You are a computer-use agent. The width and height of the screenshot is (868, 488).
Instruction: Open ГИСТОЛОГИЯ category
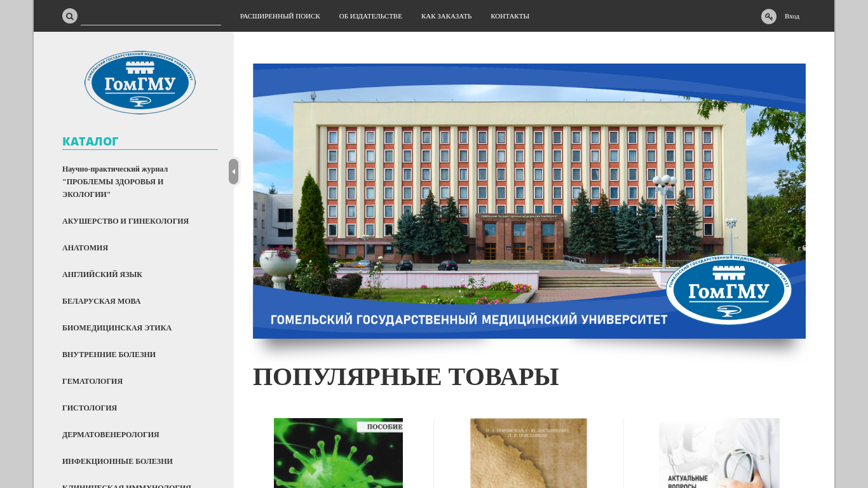tap(90, 408)
